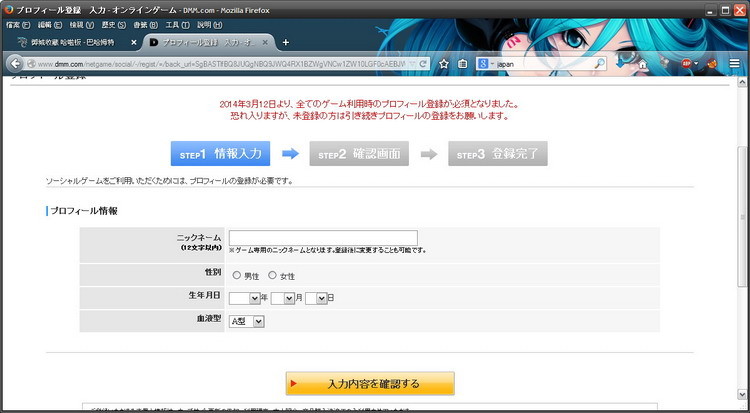
Task: Close the プロフィール登録 tab
Action: tap(265, 43)
